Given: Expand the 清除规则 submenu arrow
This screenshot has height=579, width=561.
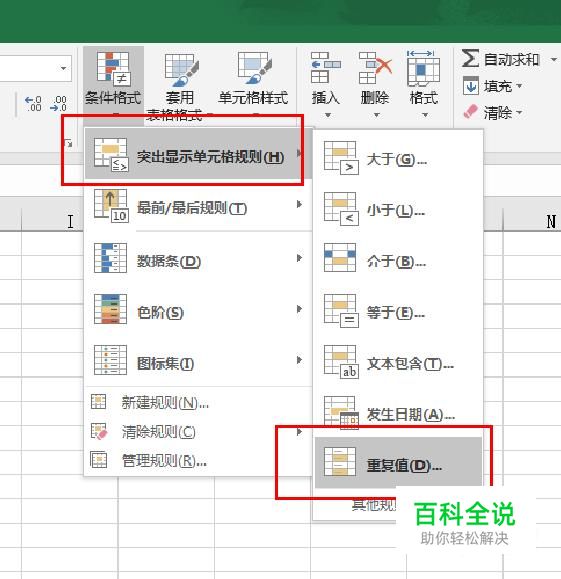Looking at the screenshot, I should (299, 432).
